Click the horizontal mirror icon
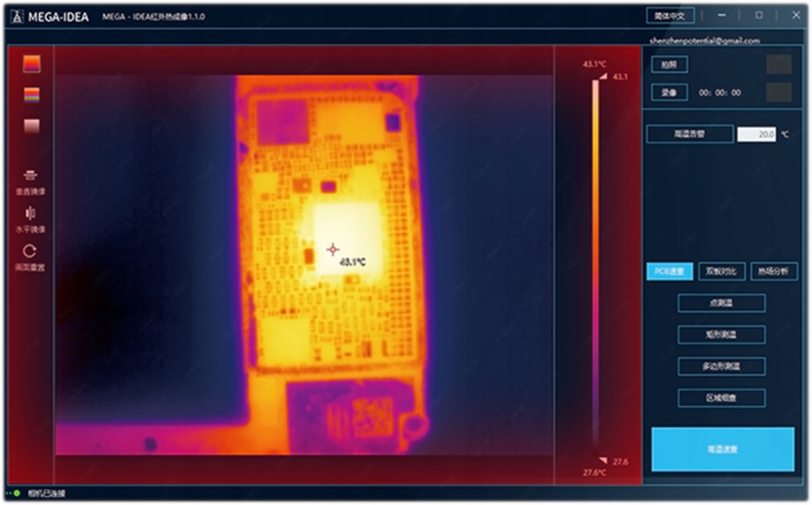Screen dimensions: 812x505 point(30,213)
